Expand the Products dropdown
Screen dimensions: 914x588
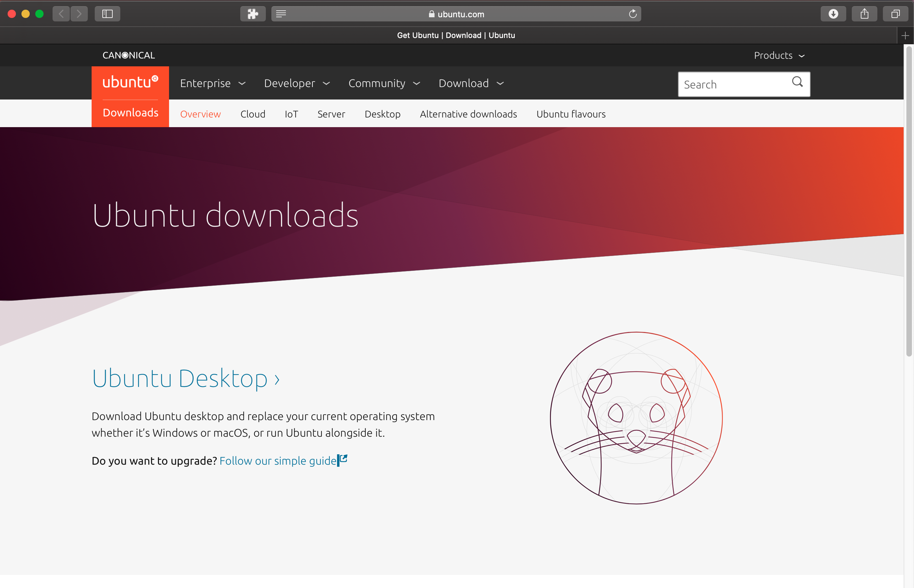coord(779,55)
